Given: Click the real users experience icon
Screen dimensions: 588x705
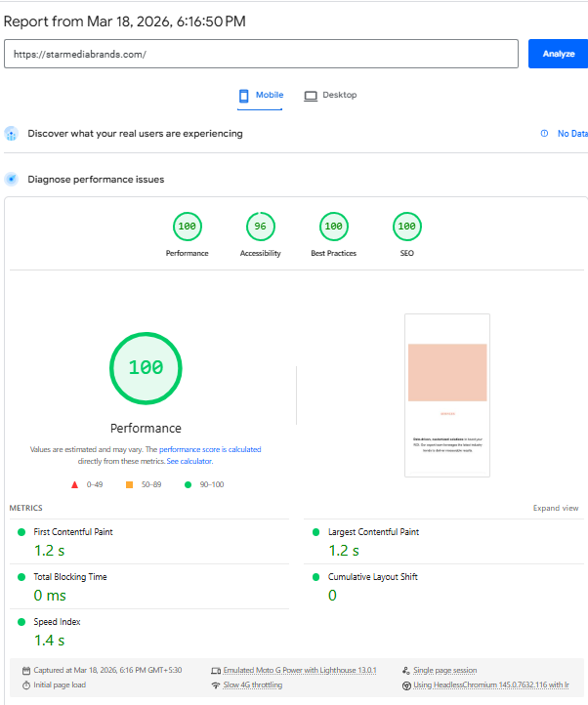Looking at the screenshot, I should (x=12, y=134).
